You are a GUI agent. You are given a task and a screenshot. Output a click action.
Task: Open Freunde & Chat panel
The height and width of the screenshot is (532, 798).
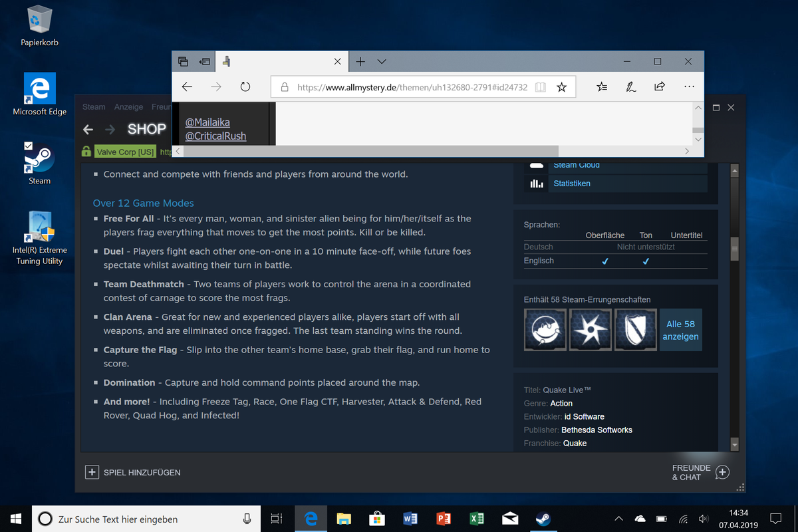pos(700,472)
